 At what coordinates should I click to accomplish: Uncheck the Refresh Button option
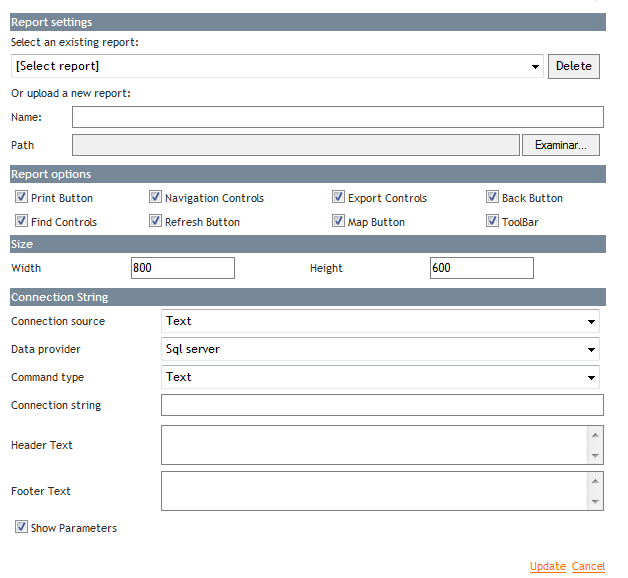pyautogui.click(x=155, y=222)
